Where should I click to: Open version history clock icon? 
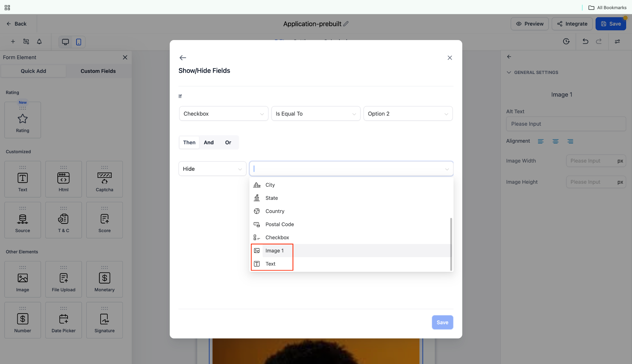(566, 41)
